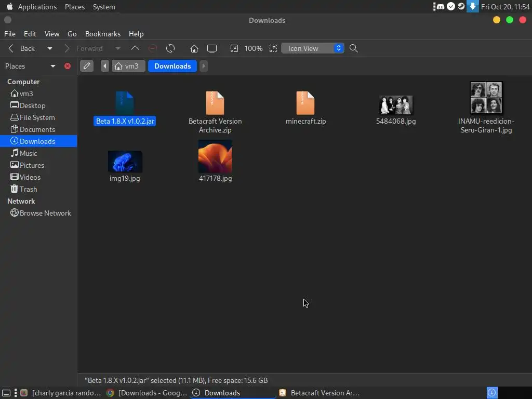Viewport: 532px width, 399px height.
Task: Open the Go menu
Action: coord(72,34)
